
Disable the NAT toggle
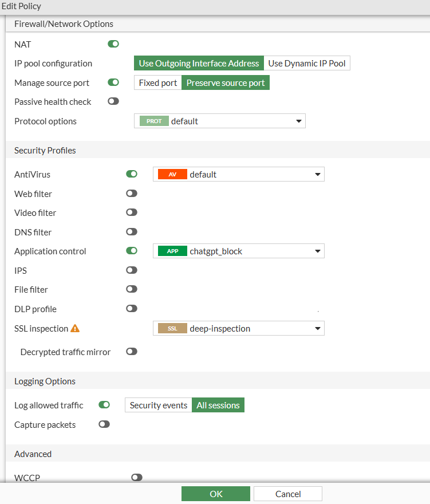click(x=113, y=44)
